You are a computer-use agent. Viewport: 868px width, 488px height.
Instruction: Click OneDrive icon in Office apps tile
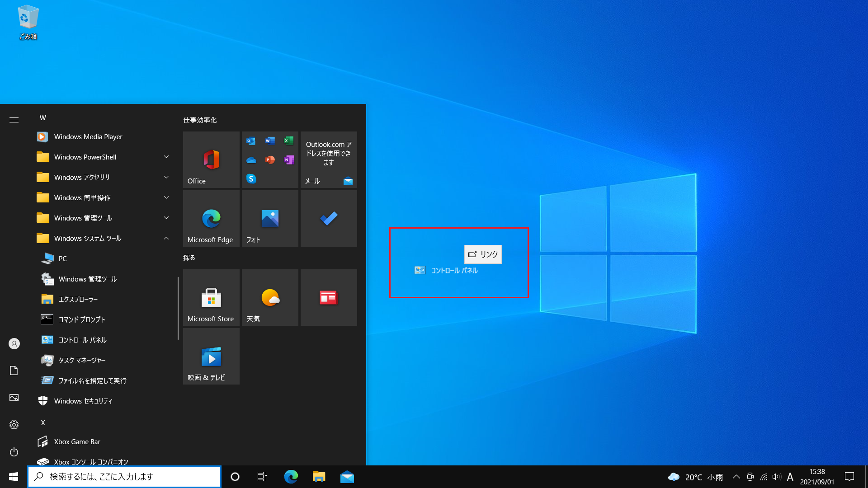coord(251,160)
